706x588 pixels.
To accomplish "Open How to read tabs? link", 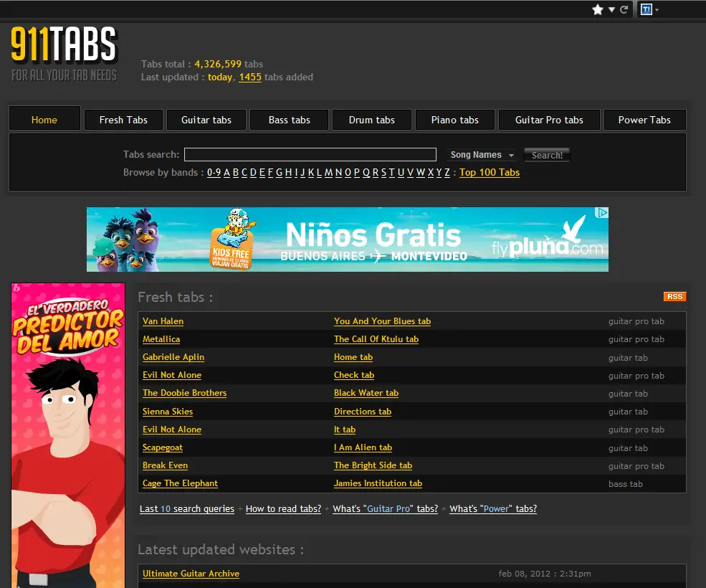I will click(x=283, y=508).
